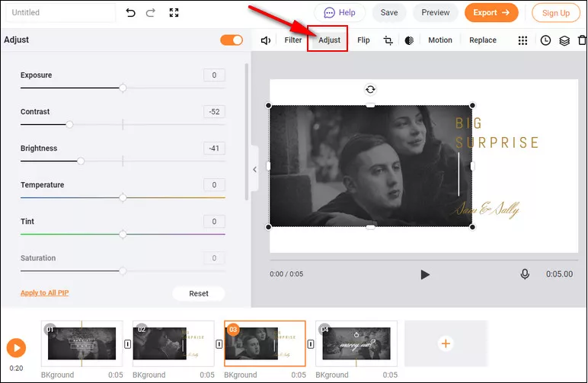The image size is (588, 383).
Task: Click the 0:05.00 duration value
Action: 559,274
